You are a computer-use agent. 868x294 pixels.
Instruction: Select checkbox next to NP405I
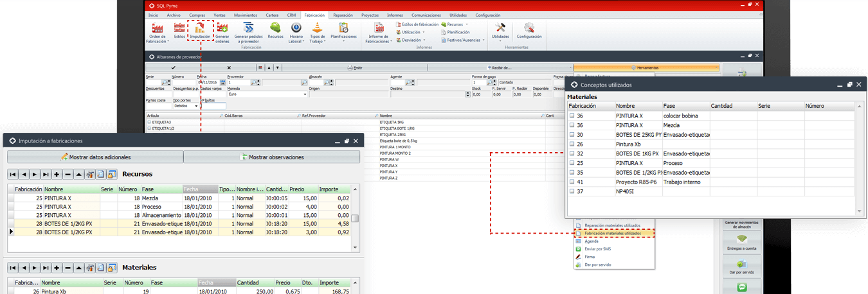point(572,191)
